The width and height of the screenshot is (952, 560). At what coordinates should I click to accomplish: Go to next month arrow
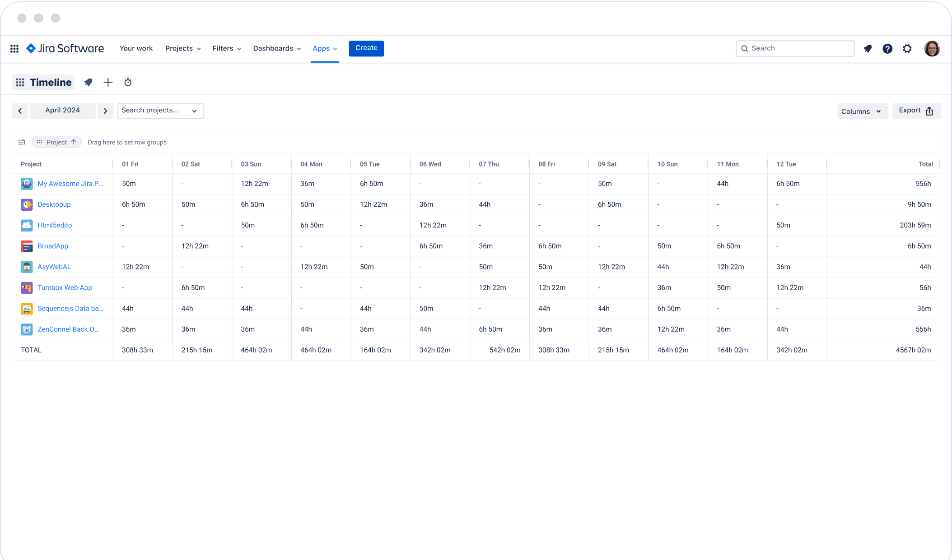[x=105, y=111]
